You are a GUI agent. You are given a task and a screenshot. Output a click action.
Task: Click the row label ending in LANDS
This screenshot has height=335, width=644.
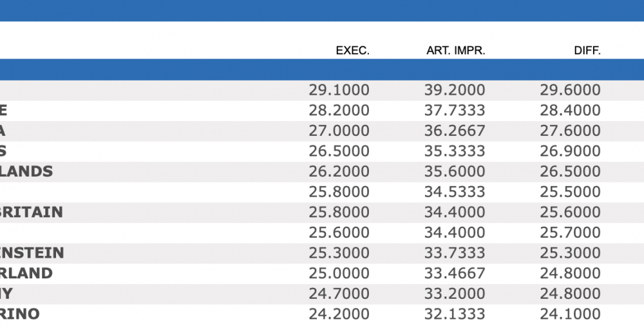pos(26,171)
